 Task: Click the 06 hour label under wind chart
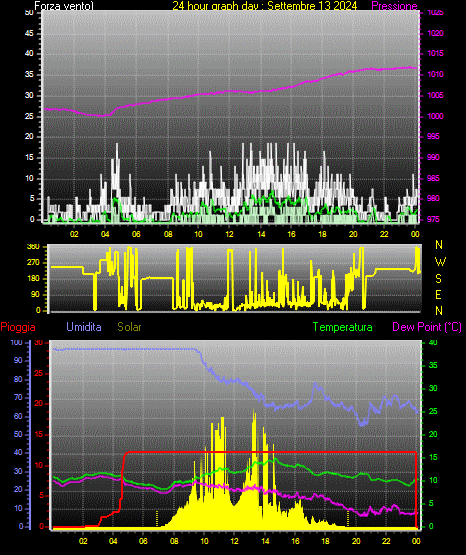tap(136, 234)
